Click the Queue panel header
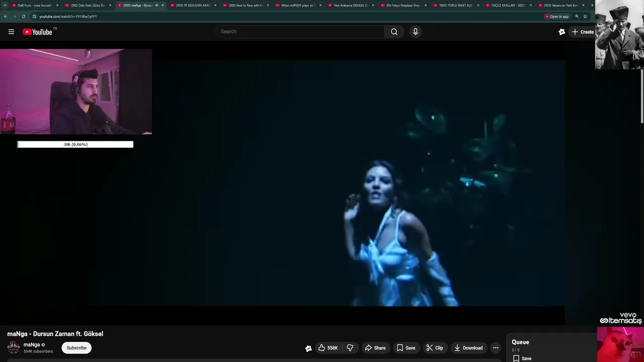644x362 pixels. tap(520, 342)
